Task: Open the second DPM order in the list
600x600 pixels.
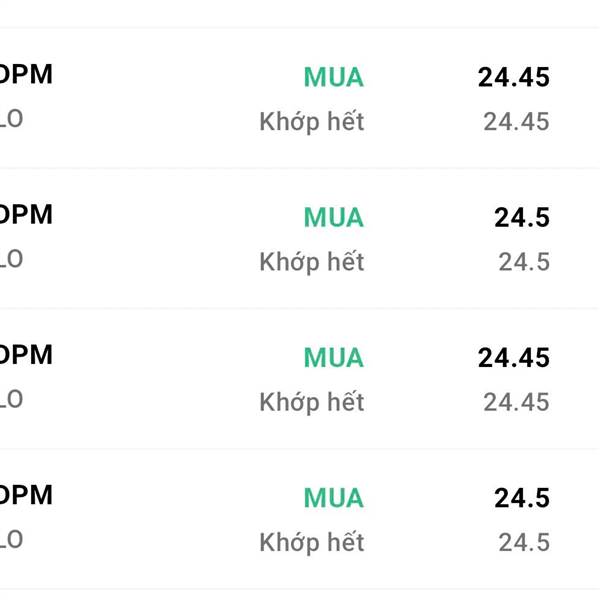Action: [26, 215]
